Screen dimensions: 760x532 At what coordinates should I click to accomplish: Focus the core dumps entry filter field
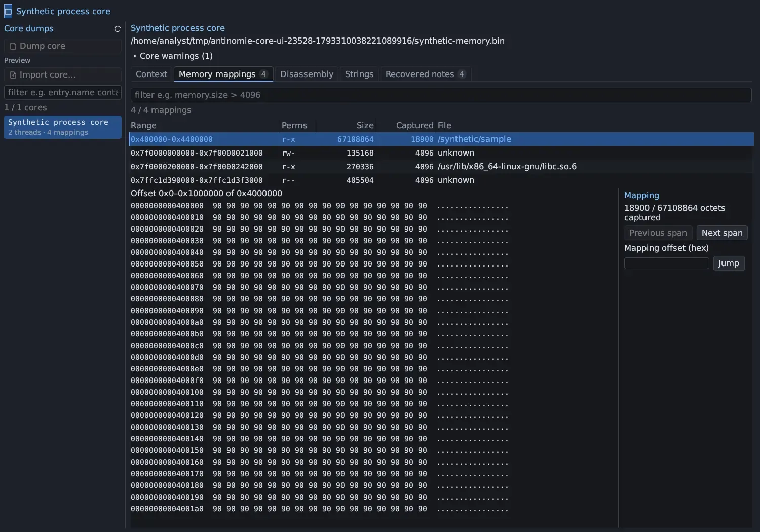click(x=63, y=92)
